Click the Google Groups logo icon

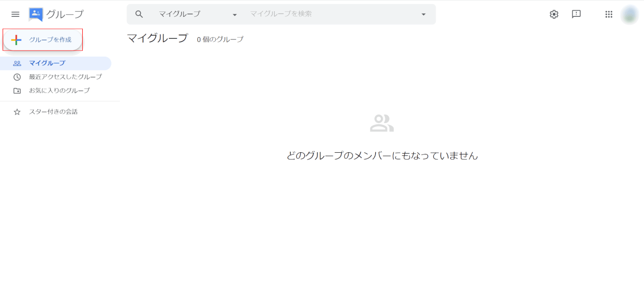35,14
